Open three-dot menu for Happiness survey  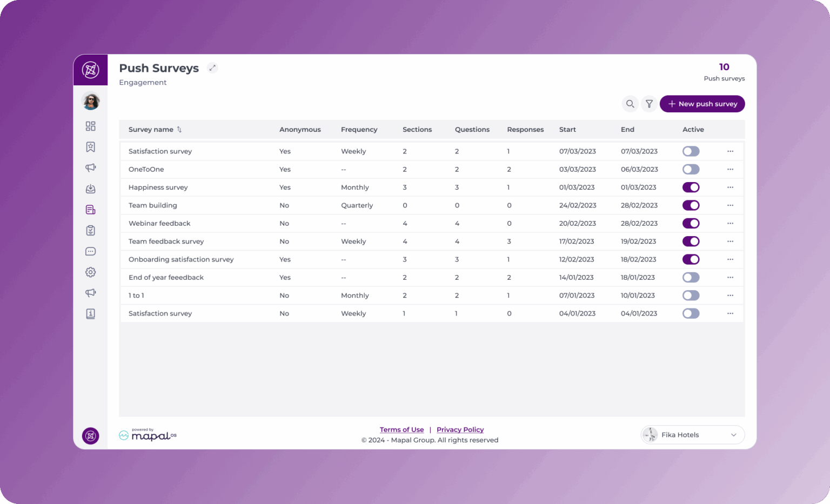[730, 187]
